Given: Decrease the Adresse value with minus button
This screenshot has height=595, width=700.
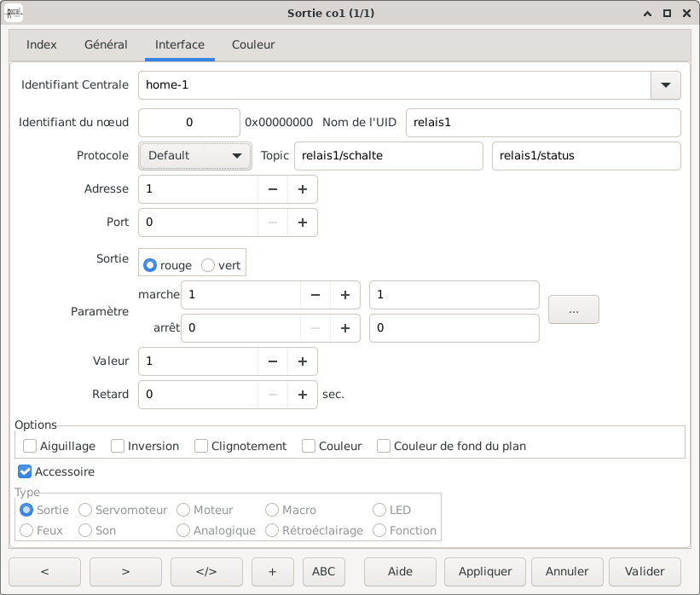Looking at the screenshot, I should click(x=273, y=189).
